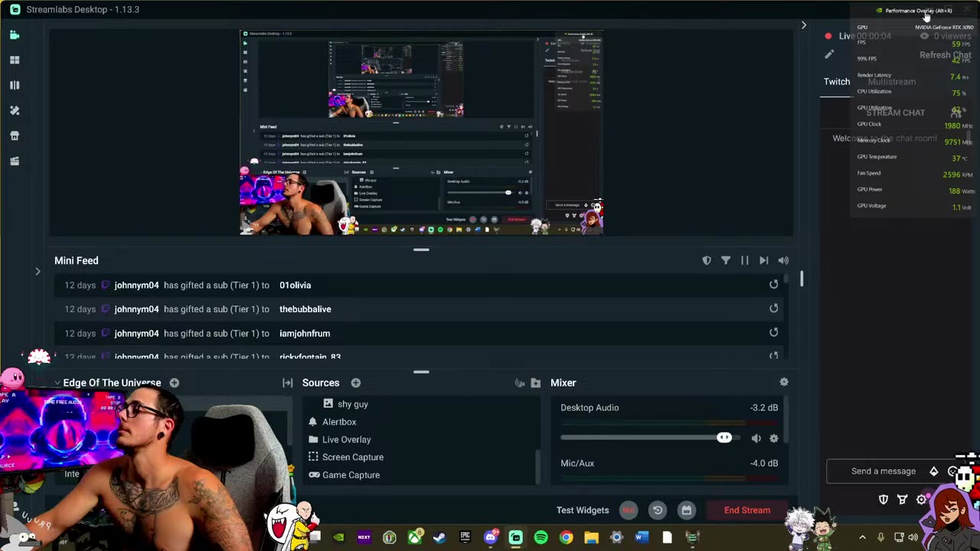Open the grid-shaped sidebar icon below Editor
The width and height of the screenshot is (980, 551).
15,60
